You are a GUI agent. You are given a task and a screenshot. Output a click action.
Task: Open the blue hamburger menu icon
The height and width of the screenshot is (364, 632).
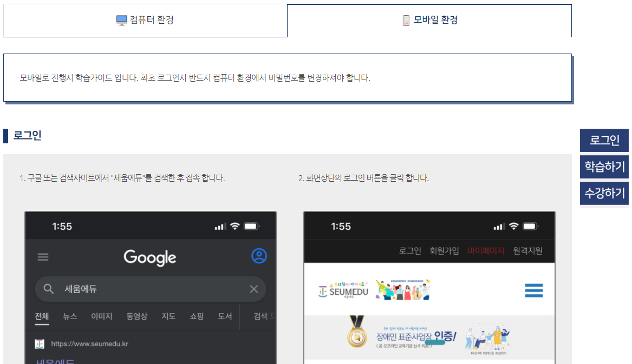[533, 291]
